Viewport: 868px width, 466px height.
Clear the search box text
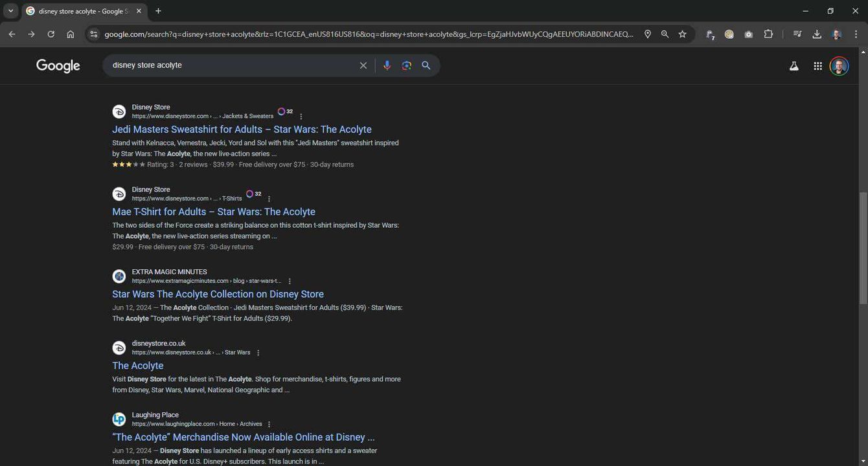tap(363, 65)
